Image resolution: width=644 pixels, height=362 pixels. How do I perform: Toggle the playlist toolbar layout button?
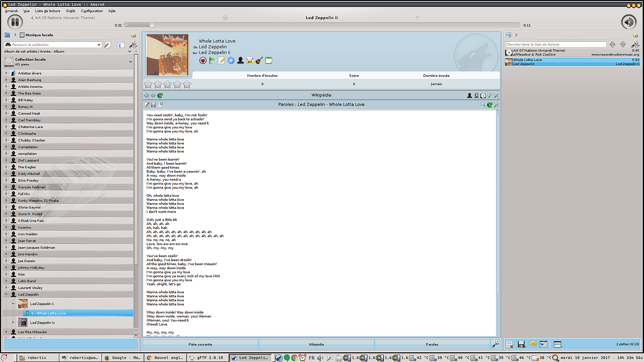pyautogui.click(x=557, y=344)
